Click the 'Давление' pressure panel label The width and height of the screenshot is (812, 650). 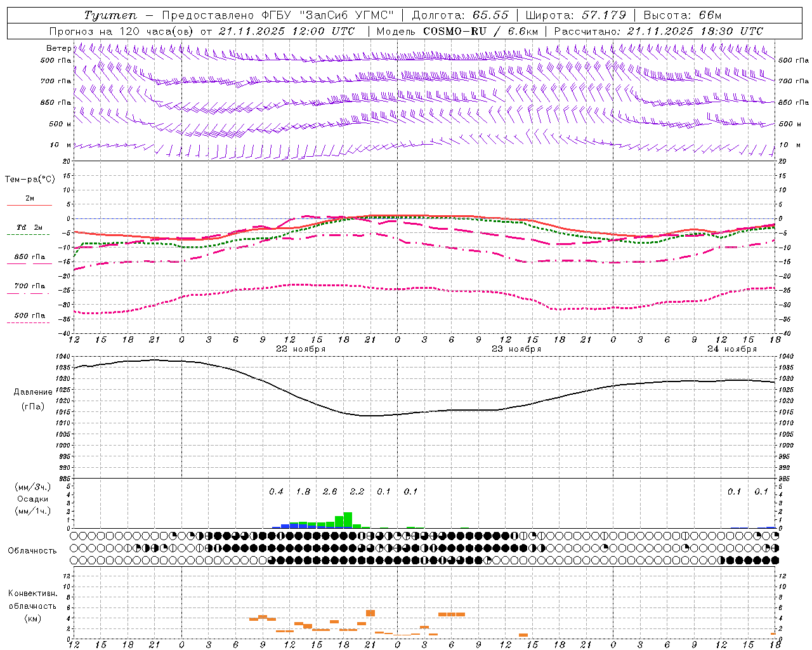(33, 392)
